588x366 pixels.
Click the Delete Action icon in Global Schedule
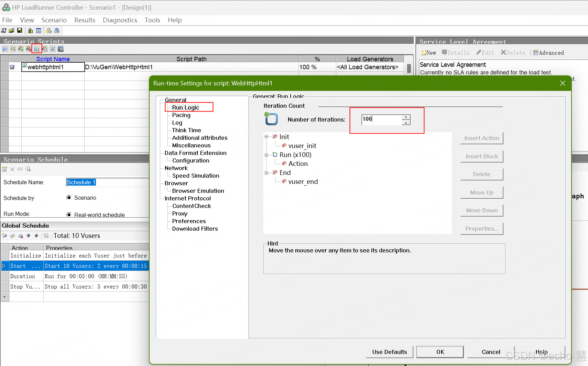20,236
